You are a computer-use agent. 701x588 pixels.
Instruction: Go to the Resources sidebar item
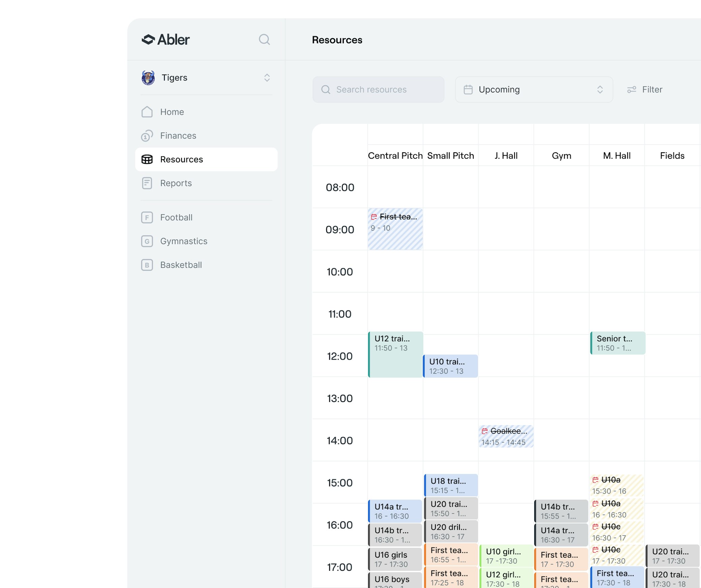[206, 159]
